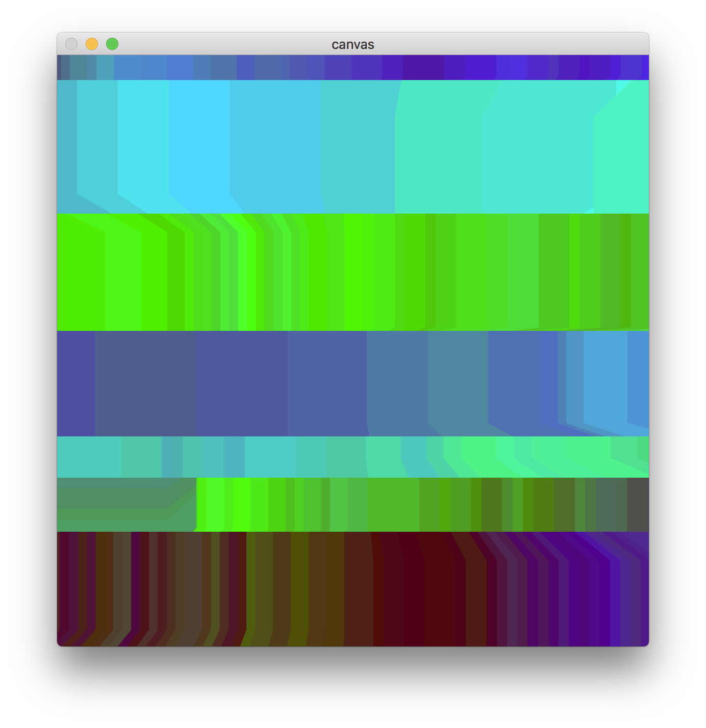Click the disabled gray close button
706x728 pixels.
(71, 44)
